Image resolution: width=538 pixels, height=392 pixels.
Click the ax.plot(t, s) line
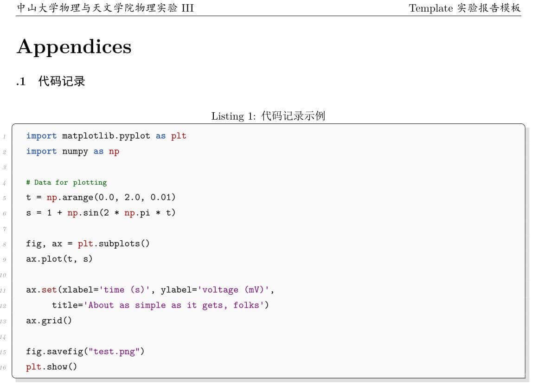point(59,259)
